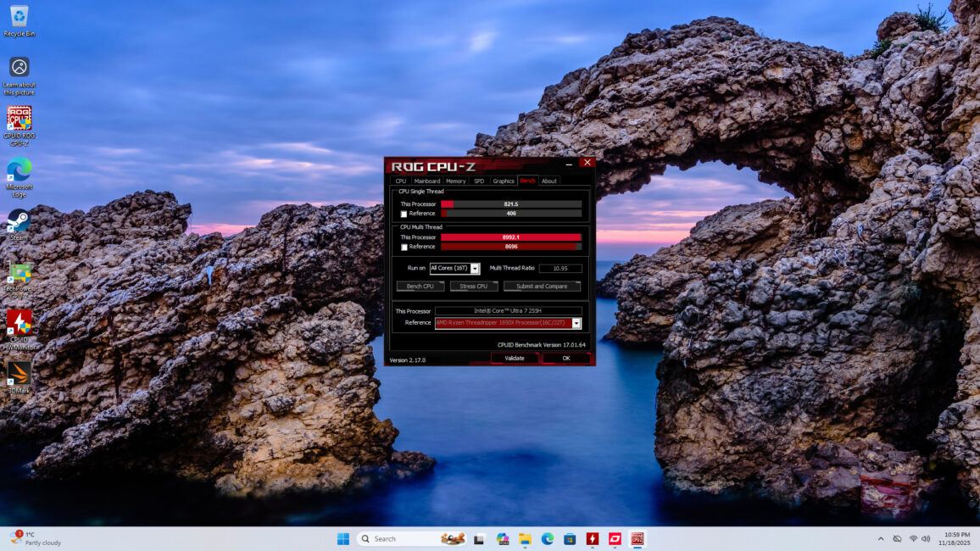Open the Windows Start menu
This screenshot has width=980, height=551.
click(x=343, y=538)
